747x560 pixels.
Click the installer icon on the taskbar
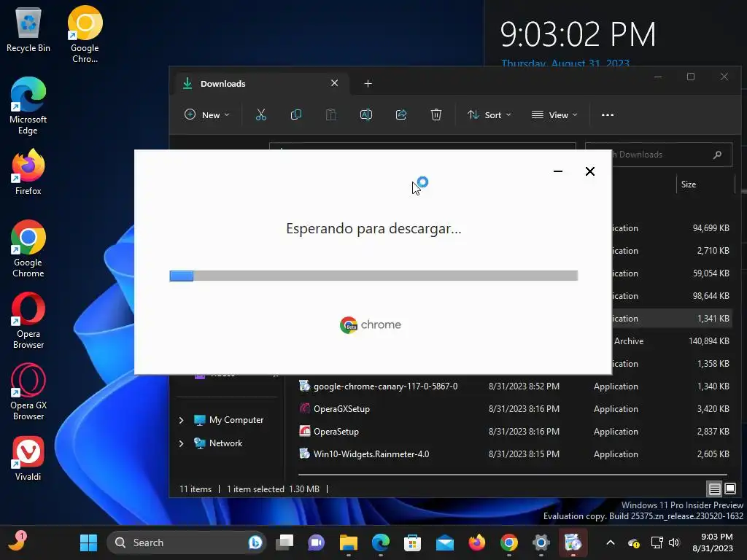coord(573,542)
